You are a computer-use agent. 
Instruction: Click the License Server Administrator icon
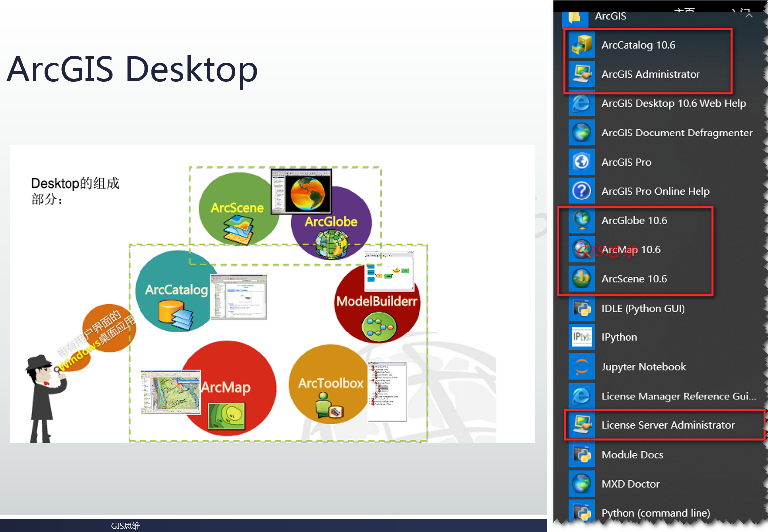coord(581,425)
